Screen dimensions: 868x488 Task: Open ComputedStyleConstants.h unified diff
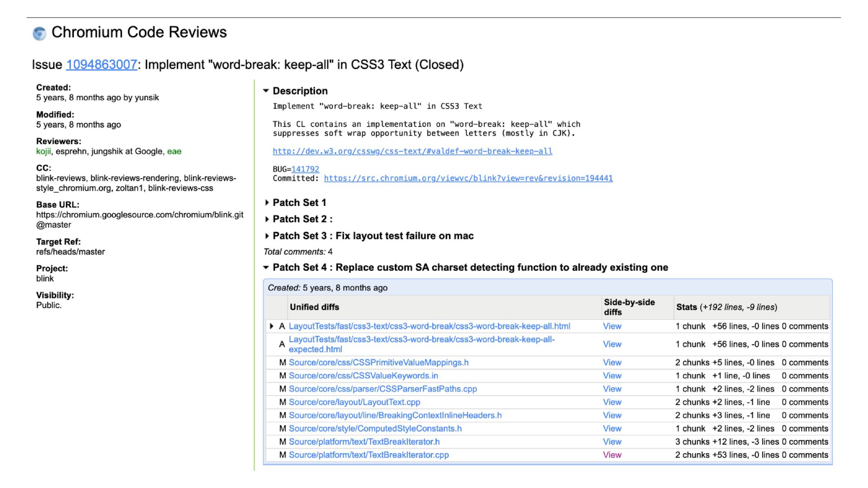pos(375,428)
